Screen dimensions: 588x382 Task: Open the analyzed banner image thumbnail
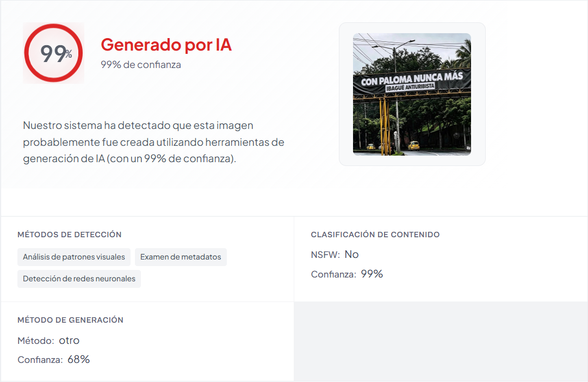point(412,94)
